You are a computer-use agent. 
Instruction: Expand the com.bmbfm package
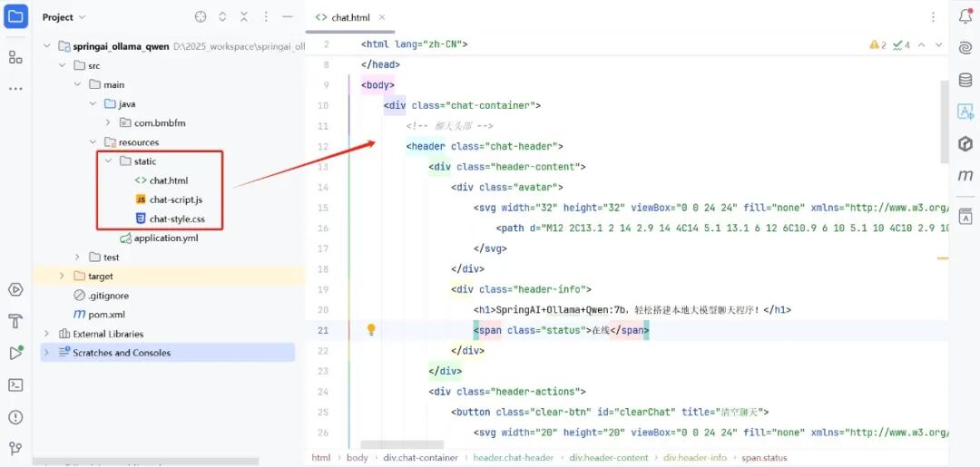pyautogui.click(x=107, y=123)
